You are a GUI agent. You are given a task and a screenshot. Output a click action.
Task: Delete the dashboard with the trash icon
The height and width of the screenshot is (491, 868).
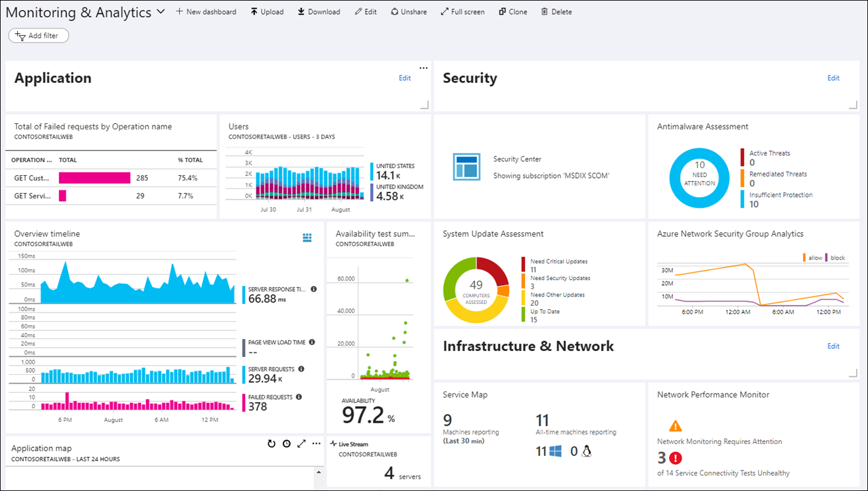556,12
